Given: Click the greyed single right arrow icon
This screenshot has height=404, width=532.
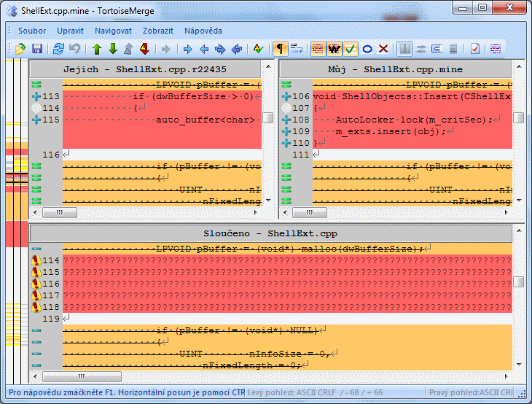Looking at the screenshot, I should (166, 50).
